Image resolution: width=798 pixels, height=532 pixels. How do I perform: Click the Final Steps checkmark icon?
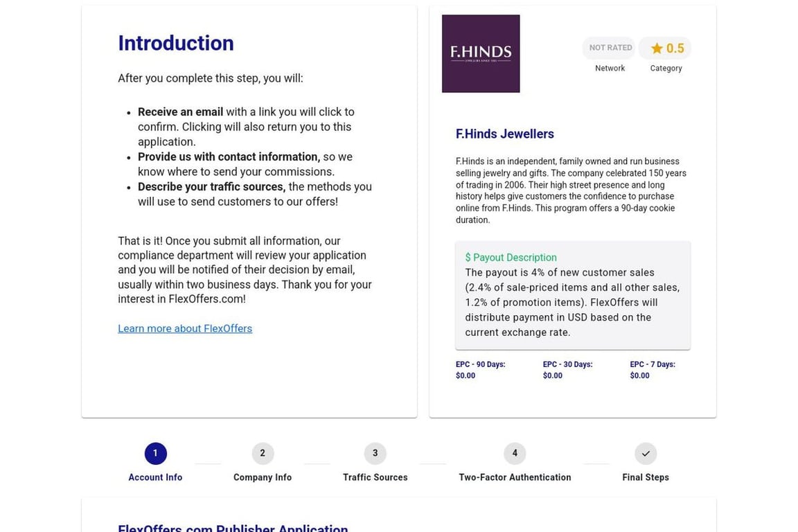[x=646, y=453]
